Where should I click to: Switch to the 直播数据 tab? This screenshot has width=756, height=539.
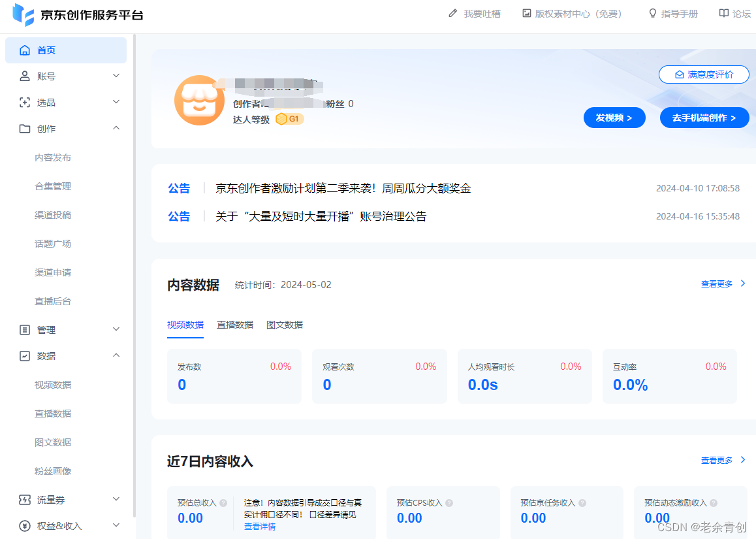235,325
